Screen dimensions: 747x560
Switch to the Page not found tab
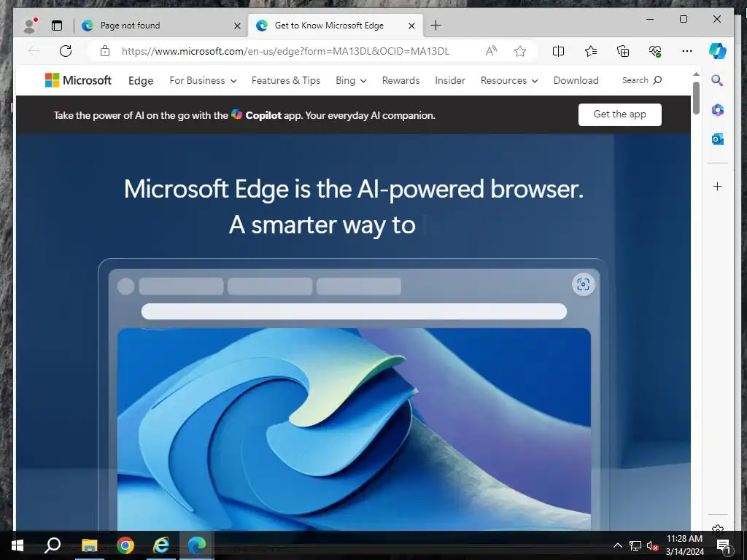point(161,26)
